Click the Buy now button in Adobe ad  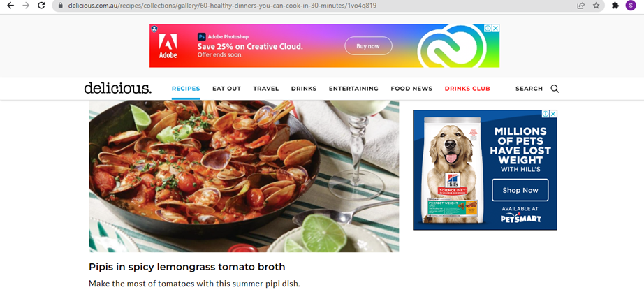tap(368, 46)
